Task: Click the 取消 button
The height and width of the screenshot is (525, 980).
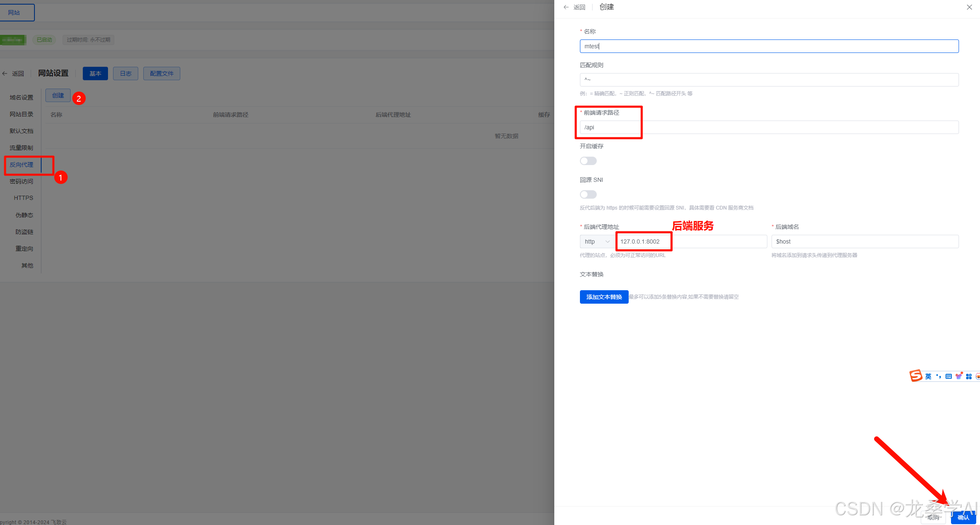Action: [x=933, y=518]
